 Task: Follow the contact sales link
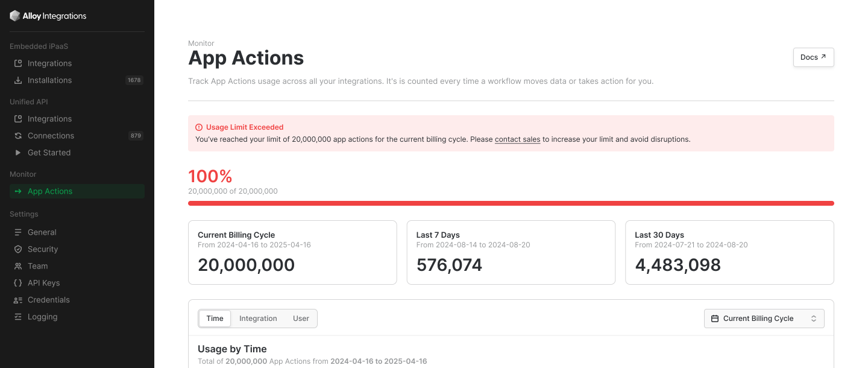point(517,139)
